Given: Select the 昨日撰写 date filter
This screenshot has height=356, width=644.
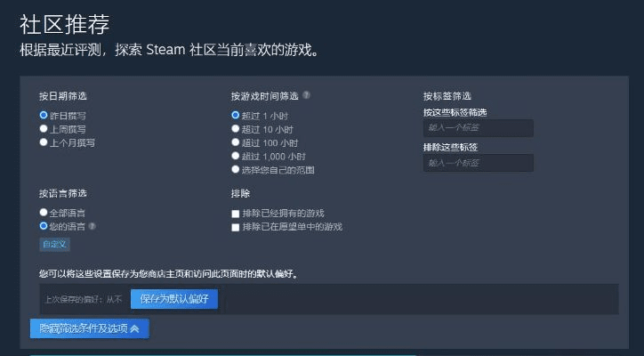Looking at the screenshot, I should point(44,116).
